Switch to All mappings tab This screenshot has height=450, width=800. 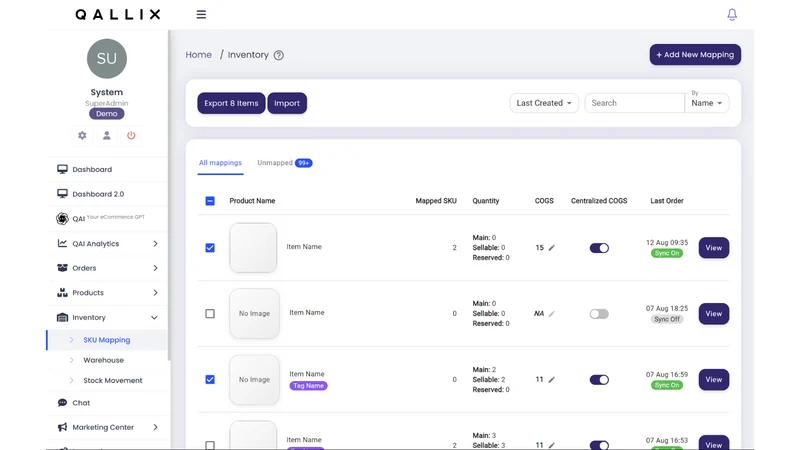pyautogui.click(x=220, y=163)
